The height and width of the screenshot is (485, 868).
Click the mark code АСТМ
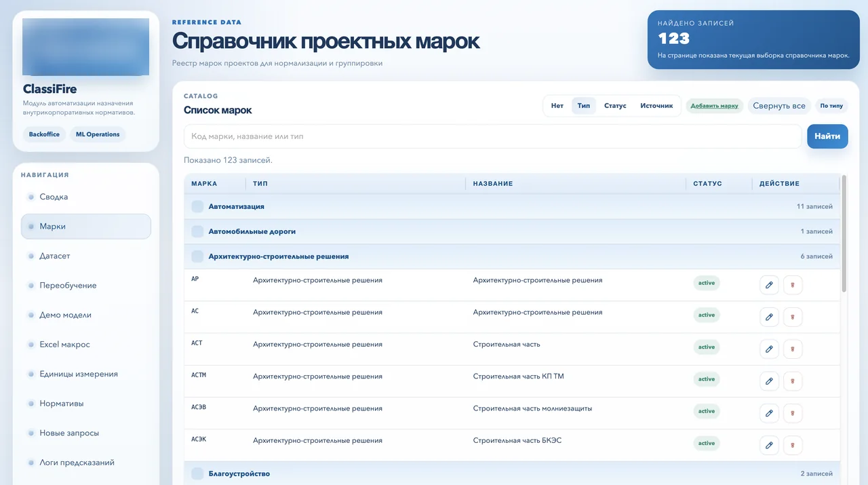(x=199, y=375)
